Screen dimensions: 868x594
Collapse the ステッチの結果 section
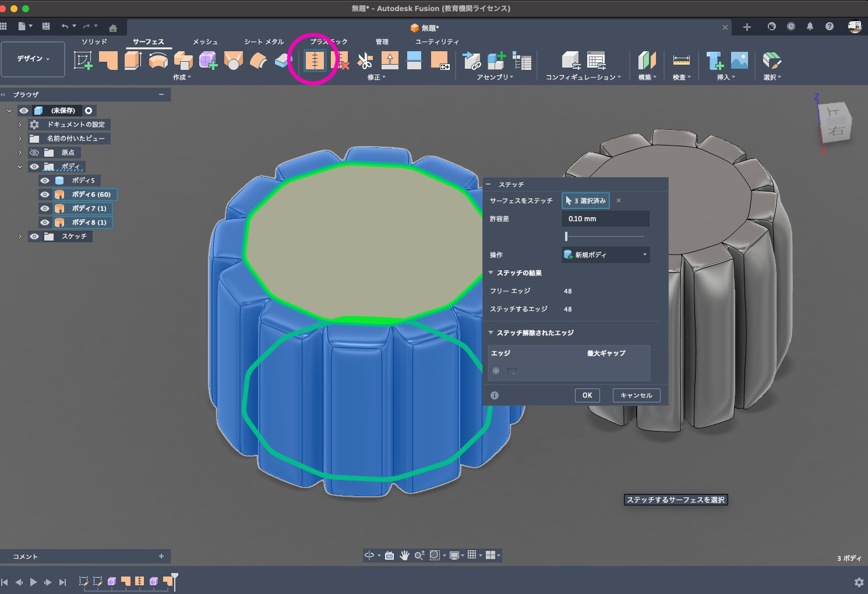pos(491,273)
